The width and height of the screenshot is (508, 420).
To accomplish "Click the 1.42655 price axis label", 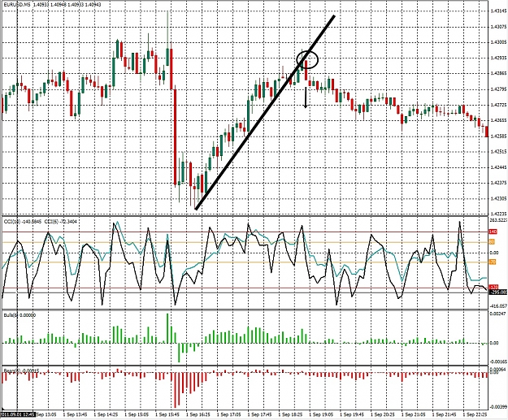I will [498, 120].
